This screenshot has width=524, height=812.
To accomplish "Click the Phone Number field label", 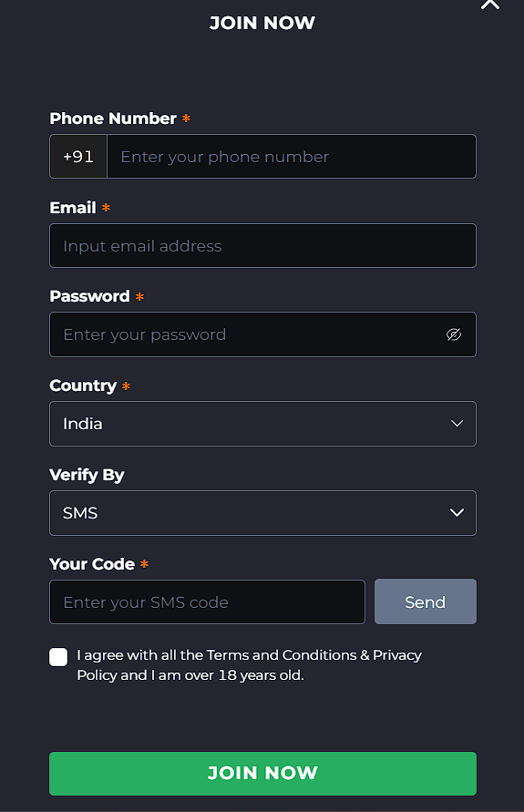I will coord(113,118).
